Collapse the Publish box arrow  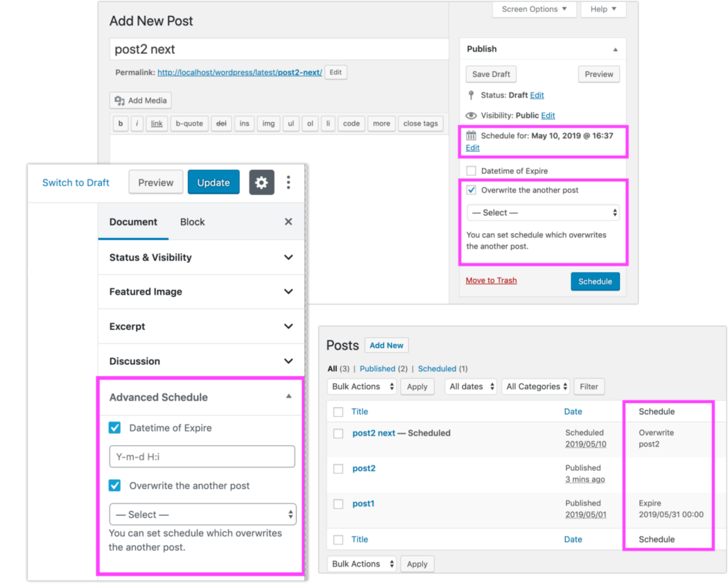point(615,49)
